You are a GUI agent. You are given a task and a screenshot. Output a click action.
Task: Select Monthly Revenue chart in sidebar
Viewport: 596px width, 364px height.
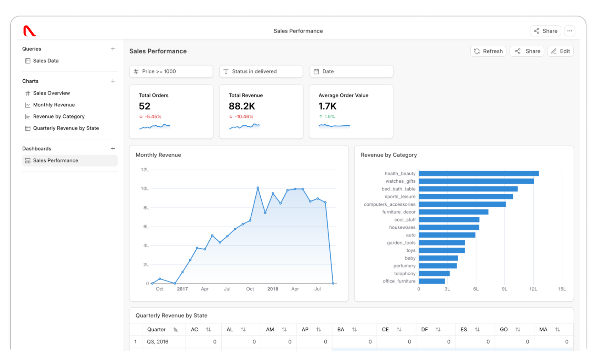click(54, 105)
